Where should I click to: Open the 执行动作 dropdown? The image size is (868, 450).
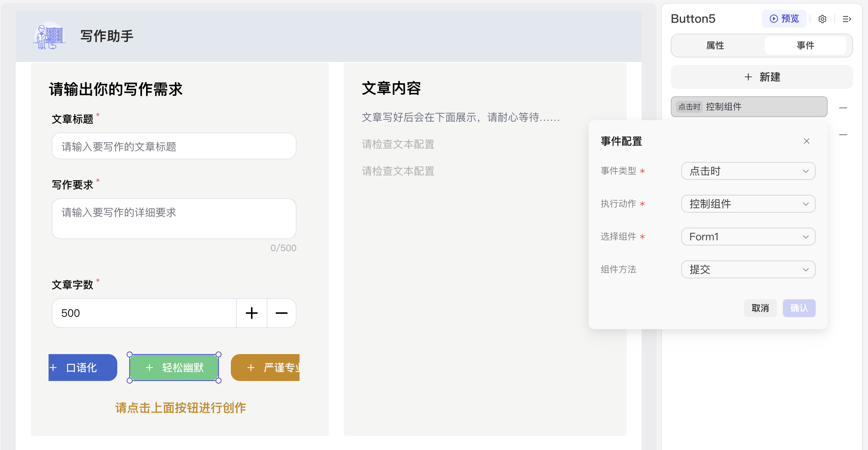point(748,204)
